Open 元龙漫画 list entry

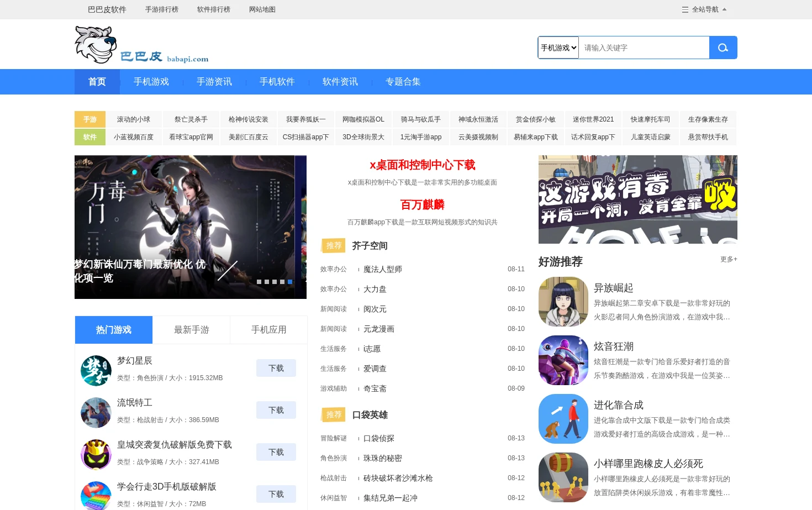(x=379, y=329)
